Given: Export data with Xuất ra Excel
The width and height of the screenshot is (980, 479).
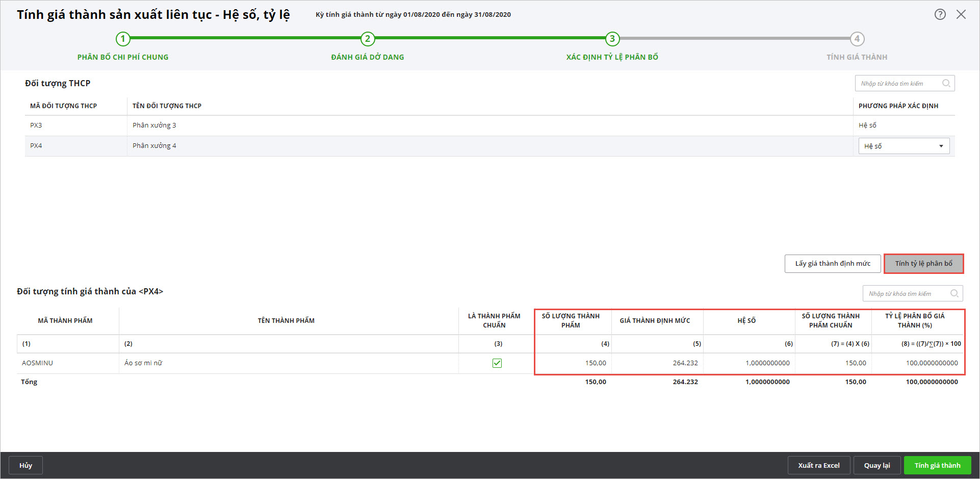Looking at the screenshot, I should (x=818, y=465).
